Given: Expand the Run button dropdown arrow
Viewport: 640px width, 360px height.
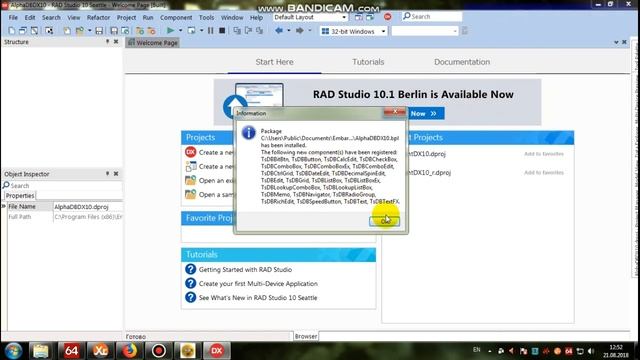Looking at the screenshot, I should [180, 31].
